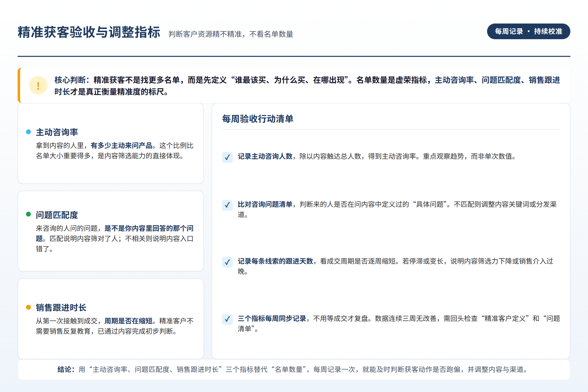The image size is (588, 392).
Task: Toggle the checkmark for 比对咨询问题清单
Action: click(227, 205)
